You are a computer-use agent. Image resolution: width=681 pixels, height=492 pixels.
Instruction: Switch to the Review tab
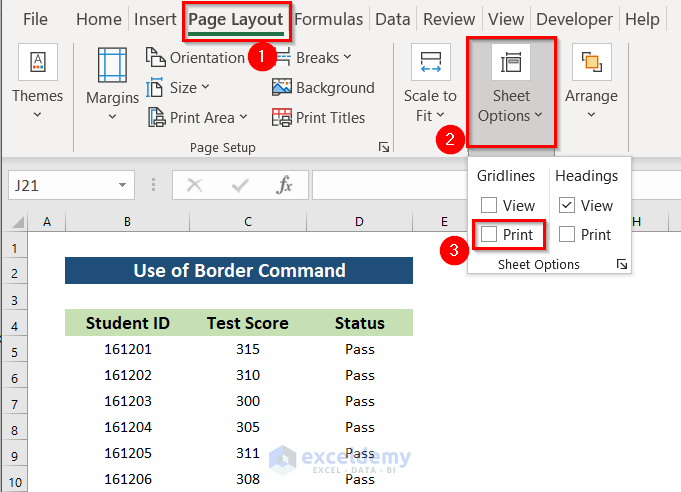(449, 20)
